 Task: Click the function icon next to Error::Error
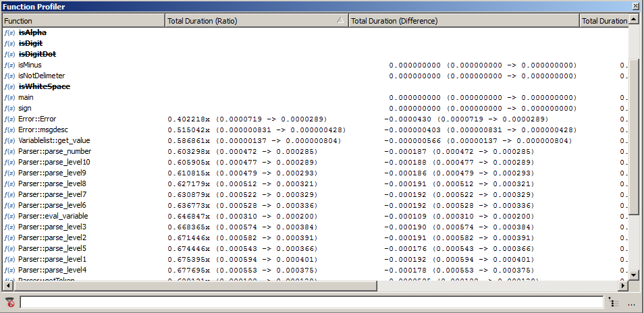[x=9, y=119]
